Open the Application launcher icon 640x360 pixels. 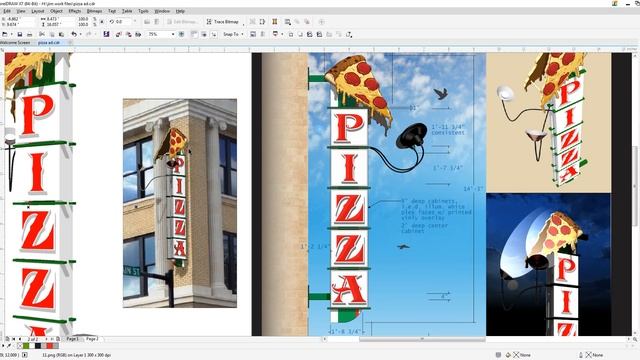[x=276, y=34]
